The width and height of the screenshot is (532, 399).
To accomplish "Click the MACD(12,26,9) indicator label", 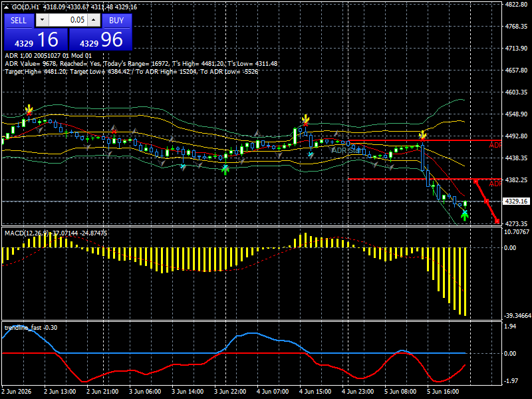I will tap(56, 233).
